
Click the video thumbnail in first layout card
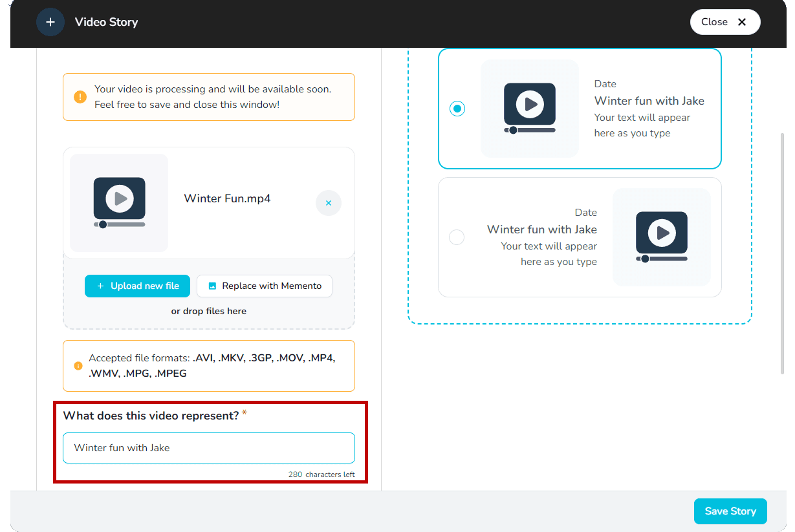pos(530,108)
